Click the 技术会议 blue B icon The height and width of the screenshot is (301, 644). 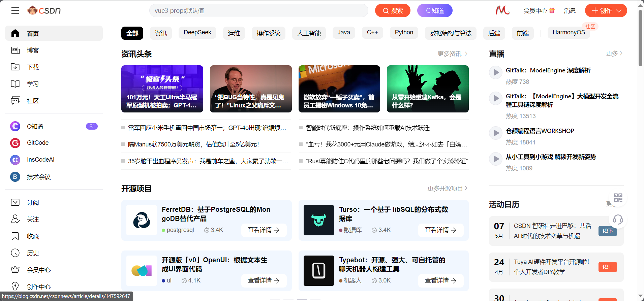(x=15, y=177)
